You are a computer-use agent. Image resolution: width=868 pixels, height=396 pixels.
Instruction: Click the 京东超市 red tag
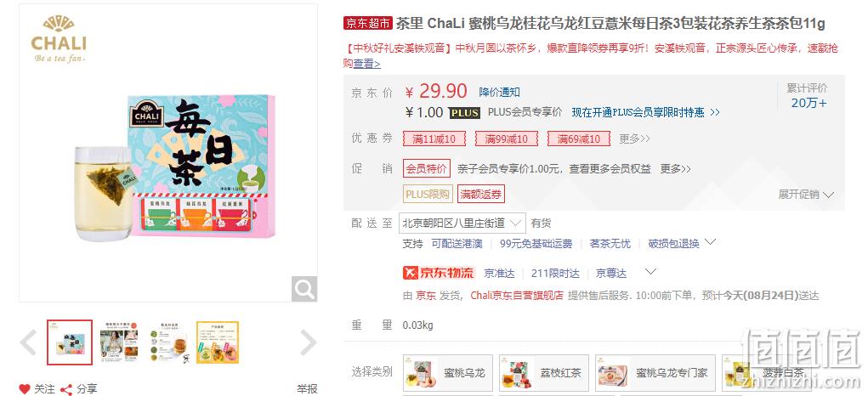pyautogui.click(x=368, y=23)
